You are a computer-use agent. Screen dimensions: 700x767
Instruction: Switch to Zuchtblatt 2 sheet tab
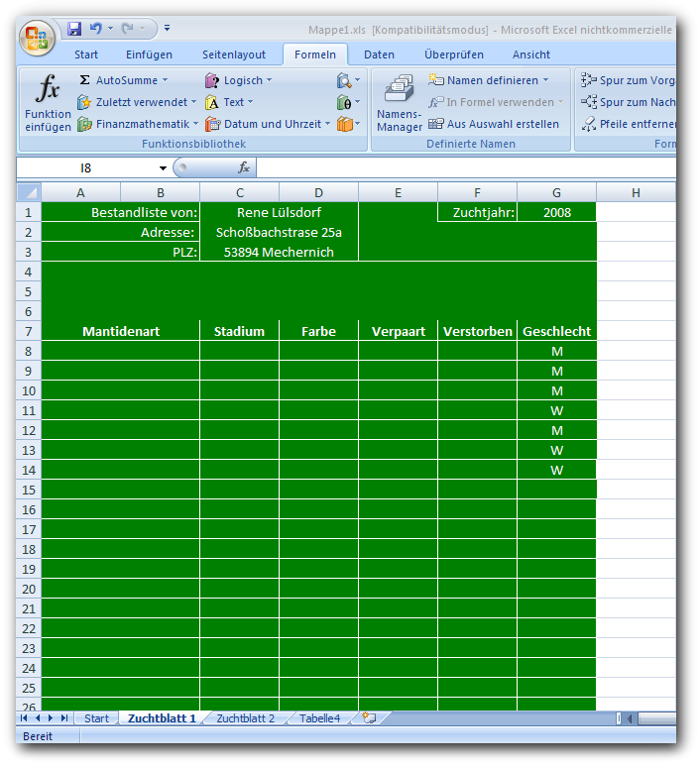(245, 718)
